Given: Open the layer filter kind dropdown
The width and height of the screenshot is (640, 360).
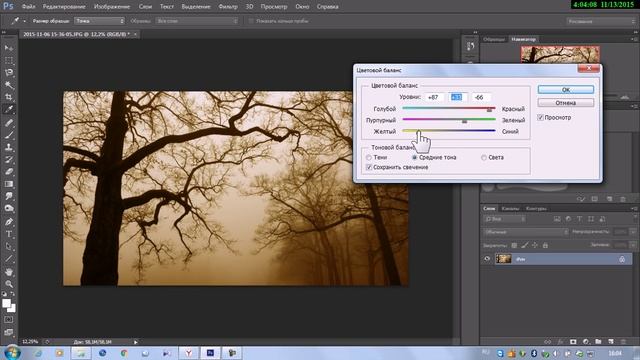Looking at the screenshot, I should pos(504,219).
